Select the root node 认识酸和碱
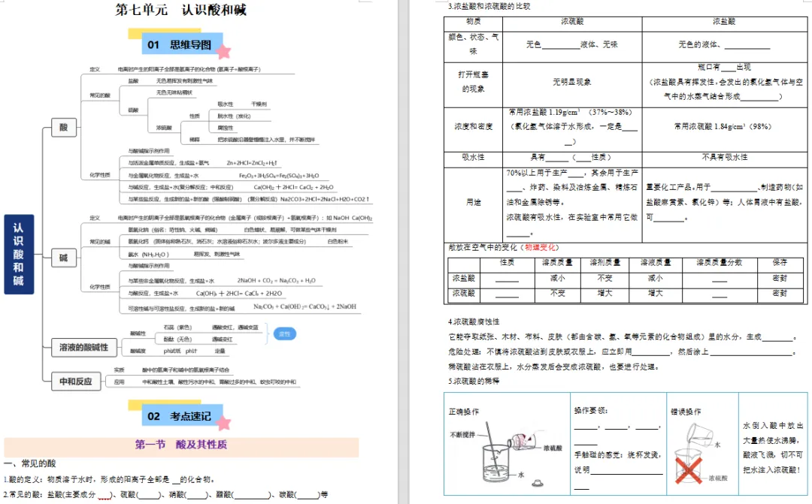Viewport: 812px width, 504px height. click(x=19, y=254)
